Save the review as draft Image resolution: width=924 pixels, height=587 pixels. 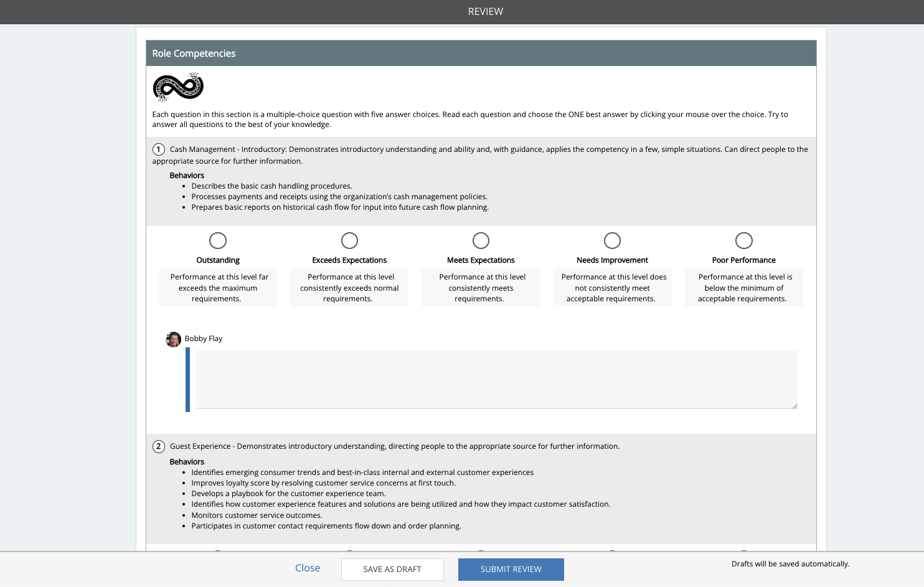pos(392,570)
